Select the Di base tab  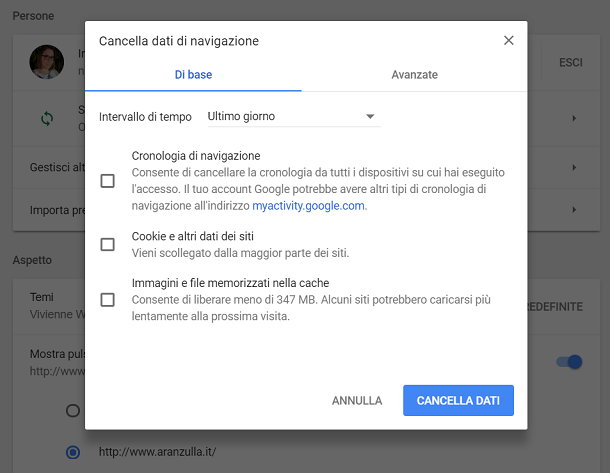193,75
